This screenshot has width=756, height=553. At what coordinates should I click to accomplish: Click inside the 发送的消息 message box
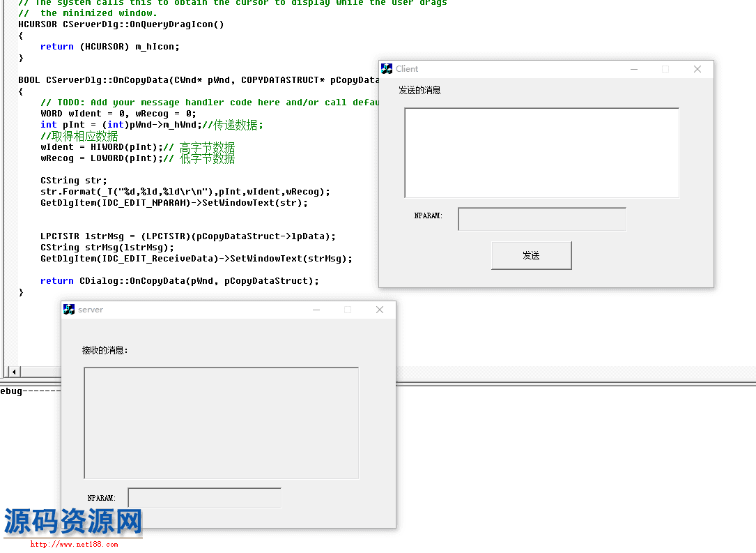coord(541,153)
